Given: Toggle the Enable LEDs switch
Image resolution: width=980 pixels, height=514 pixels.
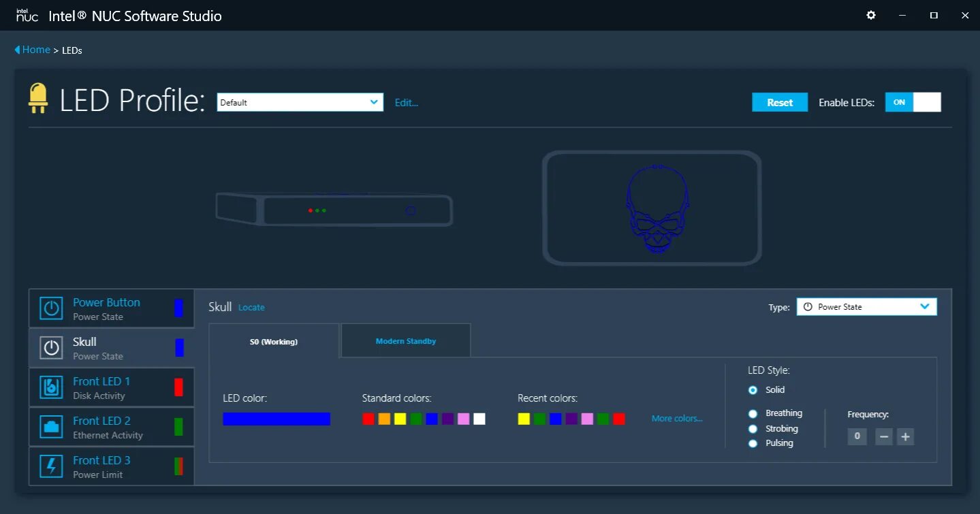Looking at the screenshot, I should (x=913, y=102).
